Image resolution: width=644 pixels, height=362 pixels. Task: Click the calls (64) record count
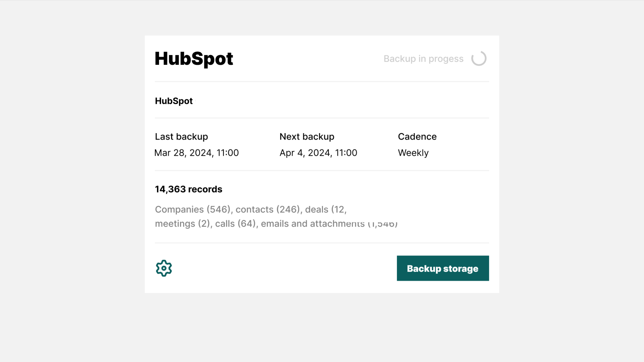tap(236, 224)
